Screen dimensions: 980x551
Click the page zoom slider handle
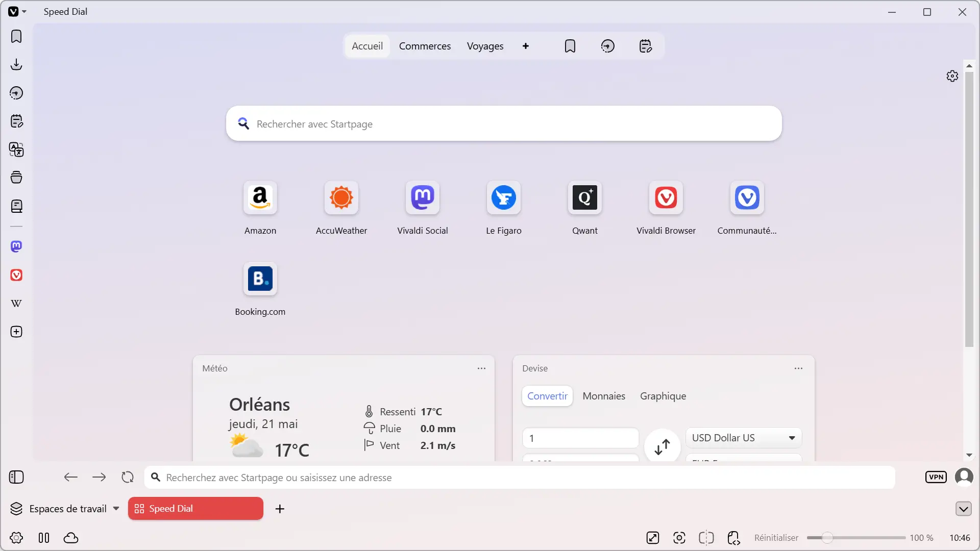[827, 538]
